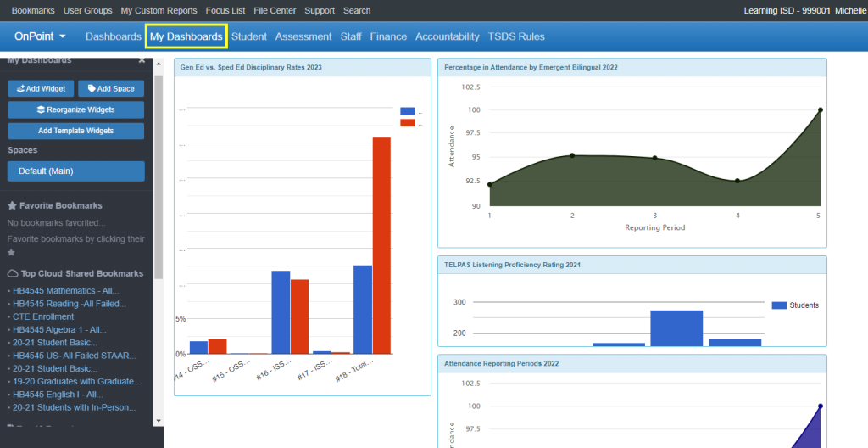The height and width of the screenshot is (448, 868).
Task: Open the Finance menu
Action: [388, 36]
